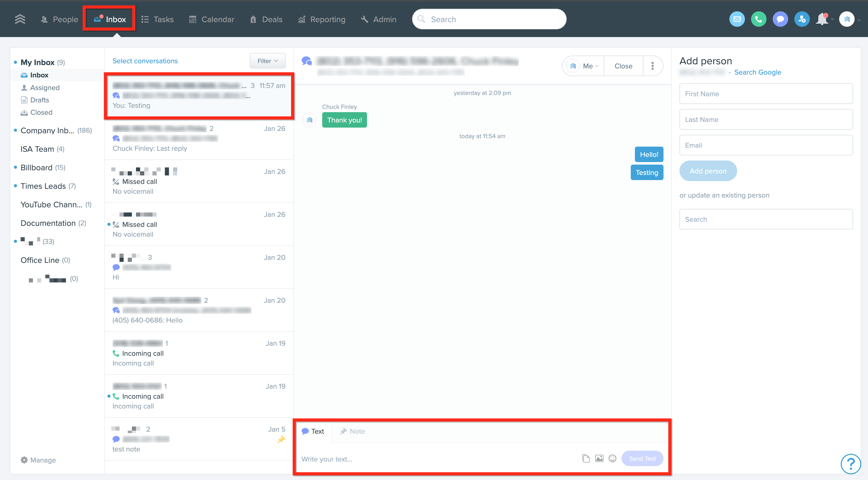This screenshot has width=868, height=480.
Task: Open the emoji picker
Action: pos(612,458)
